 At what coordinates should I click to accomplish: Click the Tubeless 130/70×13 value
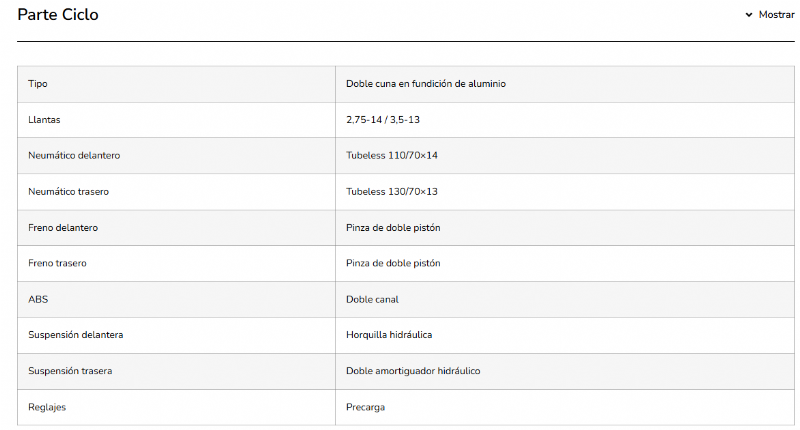394,192
